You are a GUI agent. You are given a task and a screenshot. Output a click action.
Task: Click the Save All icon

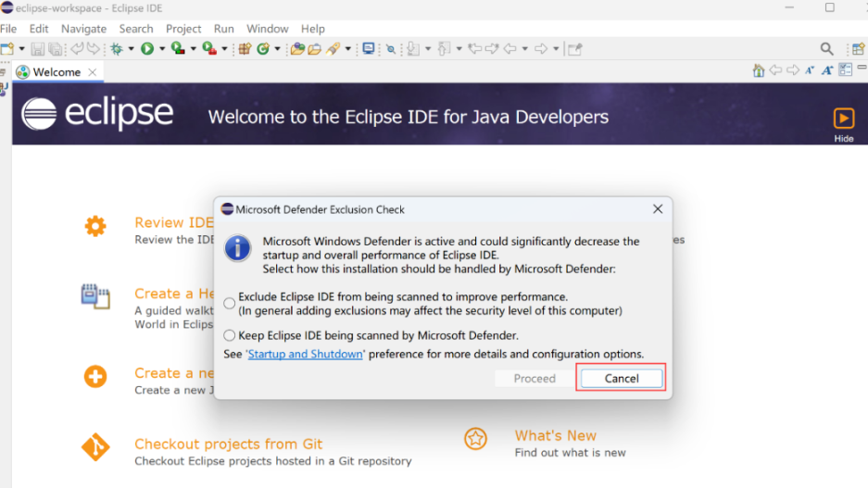pos(56,49)
